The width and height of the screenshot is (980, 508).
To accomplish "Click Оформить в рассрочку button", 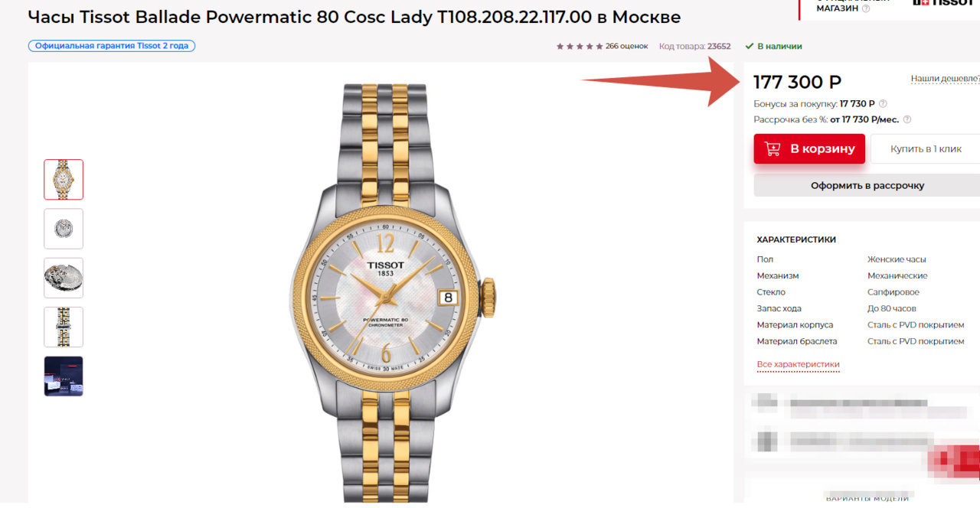I will (867, 185).
